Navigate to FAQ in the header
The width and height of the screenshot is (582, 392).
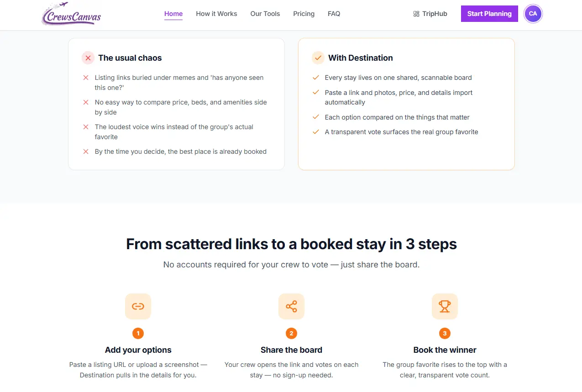point(334,14)
